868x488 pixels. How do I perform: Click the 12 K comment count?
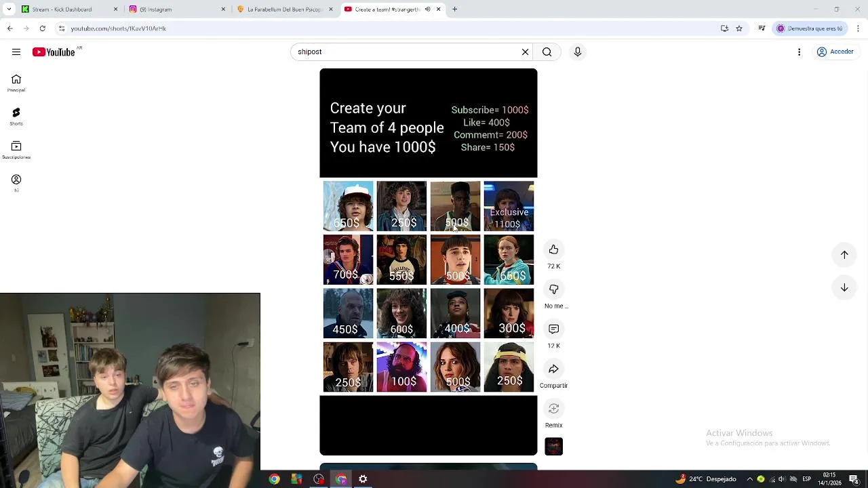[553, 346]
